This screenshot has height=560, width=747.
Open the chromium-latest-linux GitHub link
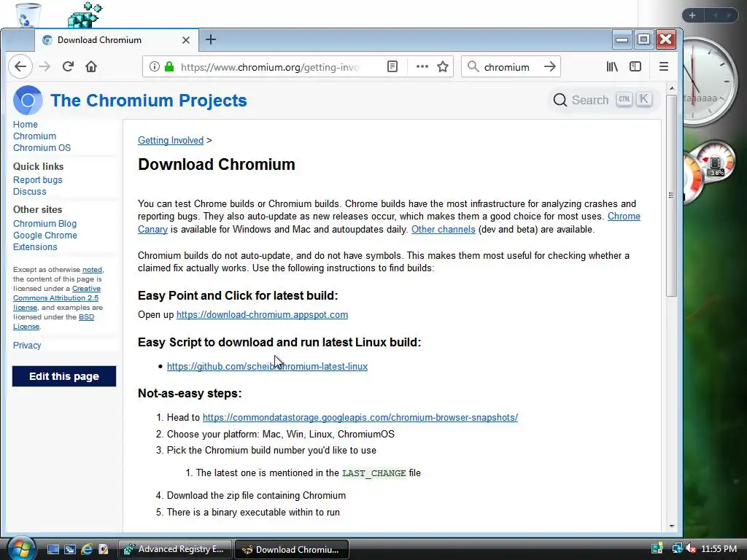[x=267, y=366]
